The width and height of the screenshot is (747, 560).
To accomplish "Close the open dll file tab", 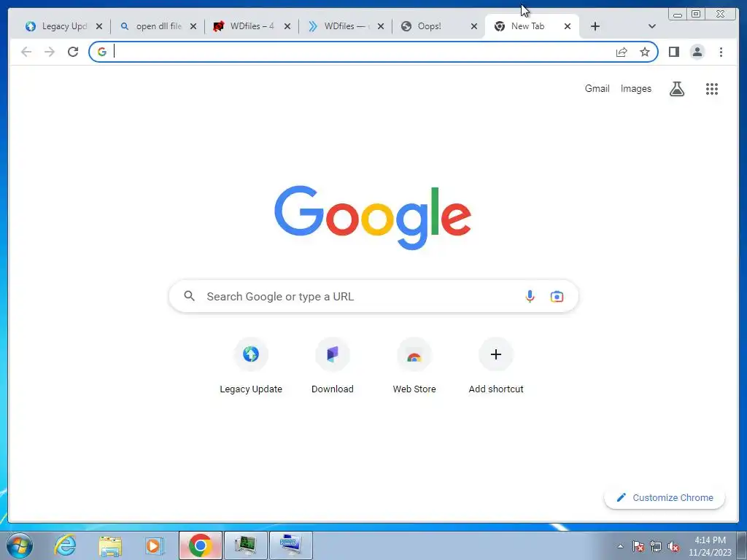I will click(x=193, y=26).
